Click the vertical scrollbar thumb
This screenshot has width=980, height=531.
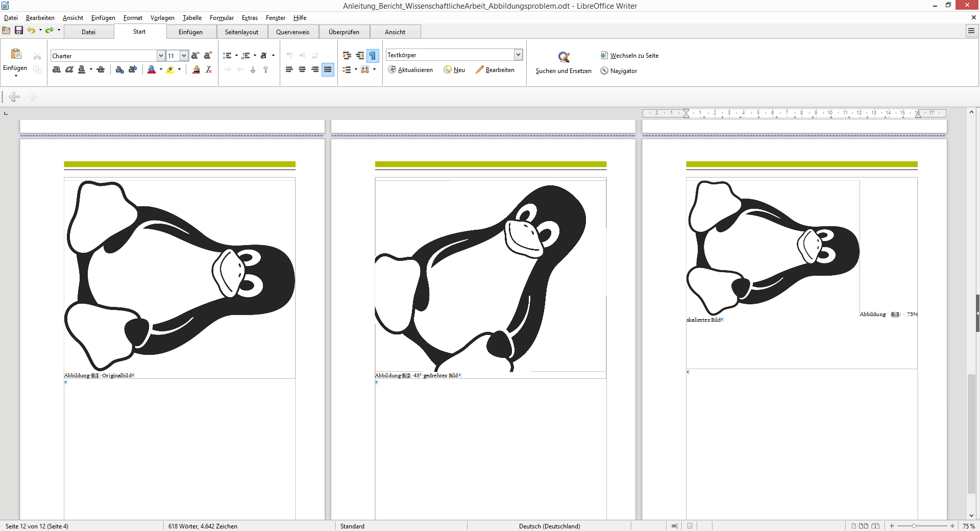(971, 433)
